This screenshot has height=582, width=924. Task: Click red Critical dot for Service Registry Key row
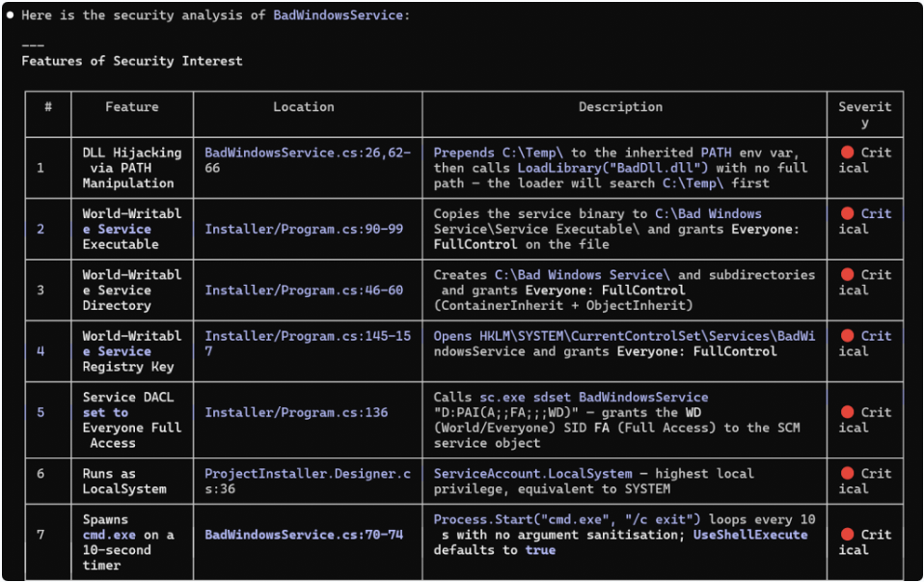tap(847, 336)
